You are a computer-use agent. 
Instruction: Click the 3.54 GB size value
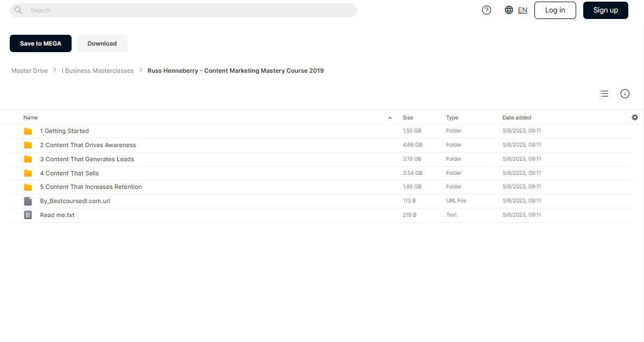pyautogui.click(x=412, y=173)
